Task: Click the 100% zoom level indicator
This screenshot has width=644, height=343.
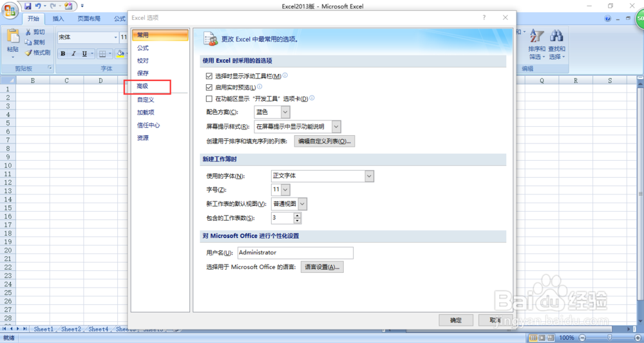Action: tap(567, 338)
